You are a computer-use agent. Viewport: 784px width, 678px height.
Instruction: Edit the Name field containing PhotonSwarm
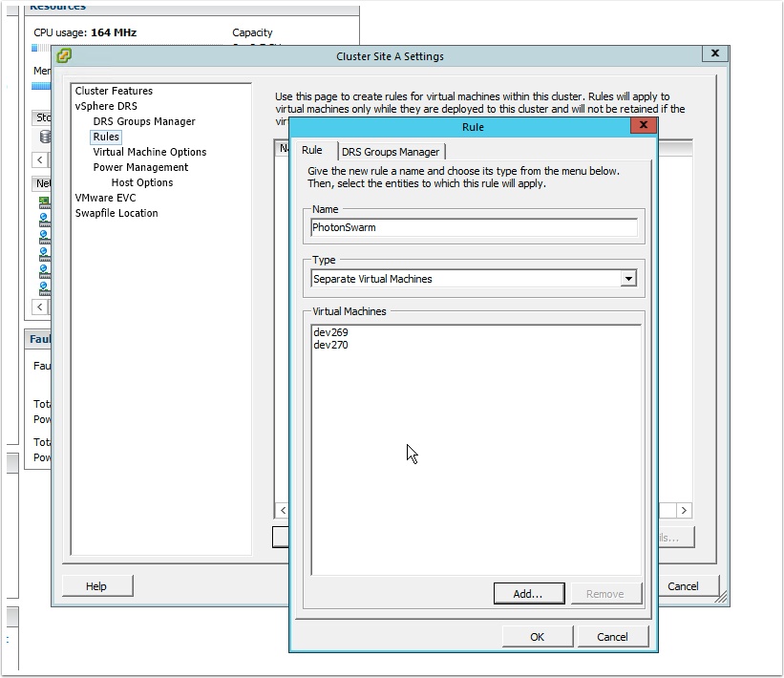click(474, 227)
